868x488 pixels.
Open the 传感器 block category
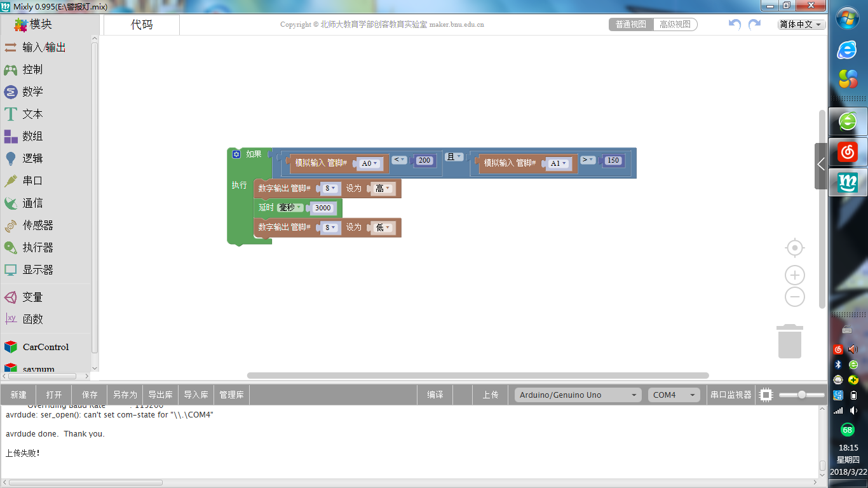click(37, 225)
